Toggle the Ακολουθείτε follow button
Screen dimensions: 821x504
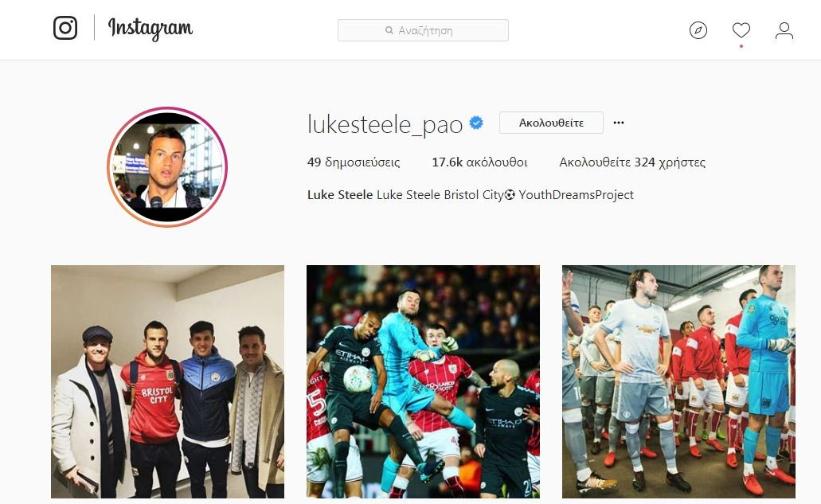pyautogui.click(x=551, y=123)
